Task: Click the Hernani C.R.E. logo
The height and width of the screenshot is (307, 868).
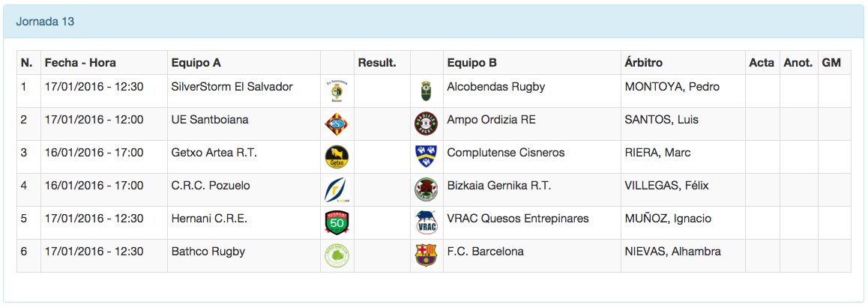Action: click(337, 222)
